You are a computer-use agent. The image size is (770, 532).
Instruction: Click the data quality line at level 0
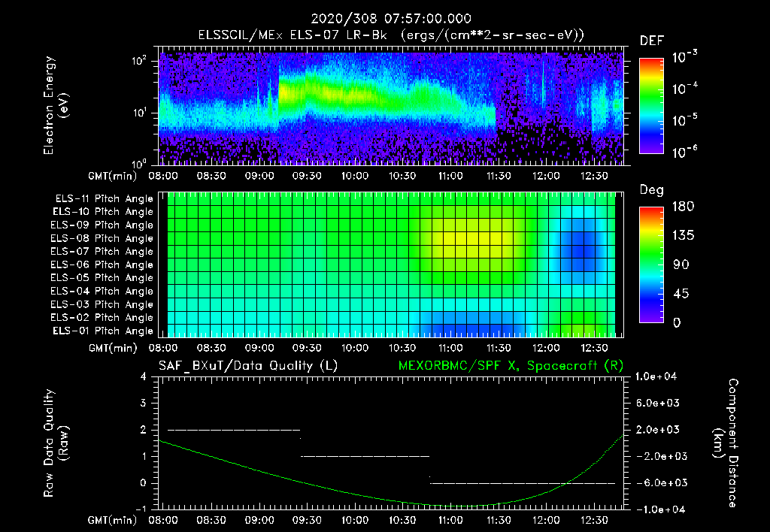(523, 483)
